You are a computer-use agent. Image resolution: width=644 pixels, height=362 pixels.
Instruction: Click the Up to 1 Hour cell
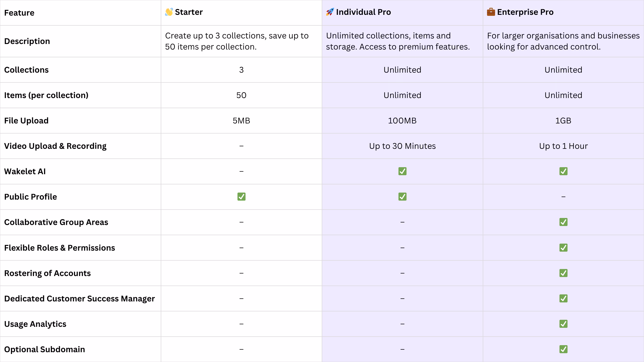[x=563, y=146]
